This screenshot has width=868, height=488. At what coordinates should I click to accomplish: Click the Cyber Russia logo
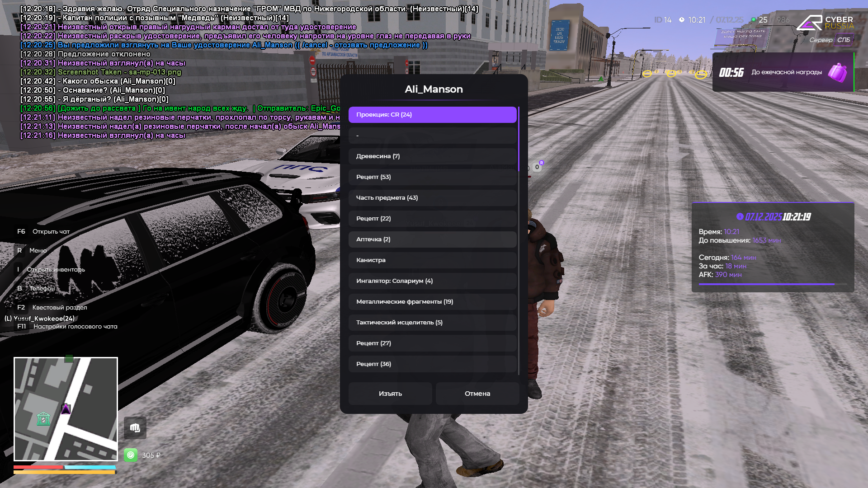click(825, 23)
